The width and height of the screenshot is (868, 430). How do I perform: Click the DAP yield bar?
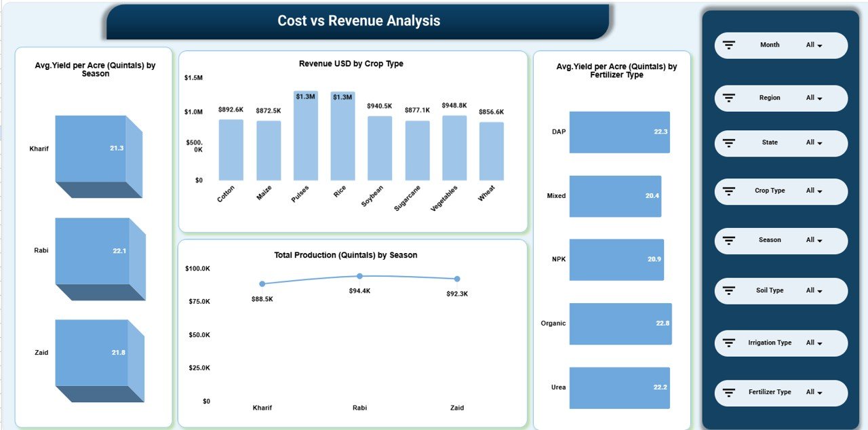click(x=619, y=132)
